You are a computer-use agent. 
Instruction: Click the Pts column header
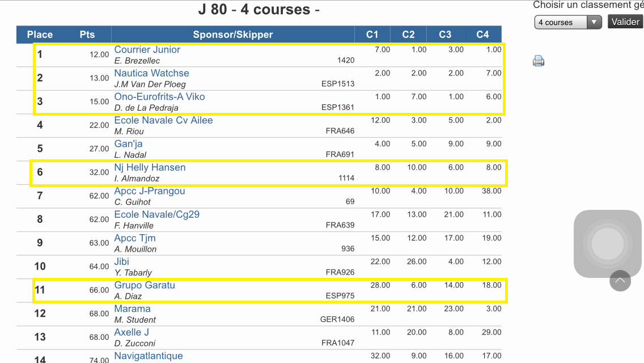point(87,35)
